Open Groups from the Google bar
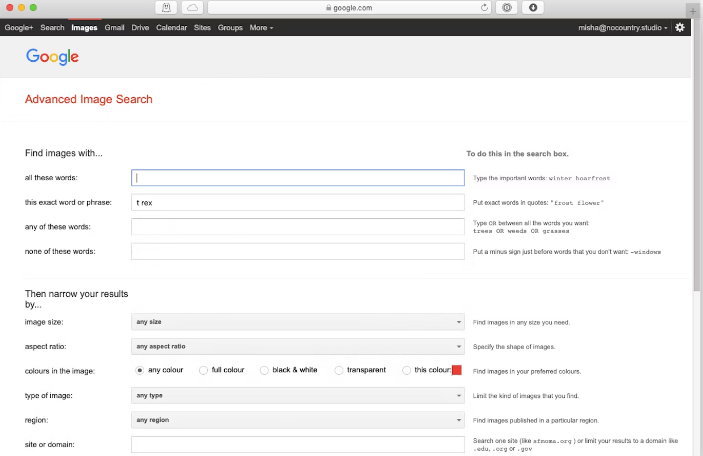Viewport: 703px width, 456px height. click(x=230, y=28)
